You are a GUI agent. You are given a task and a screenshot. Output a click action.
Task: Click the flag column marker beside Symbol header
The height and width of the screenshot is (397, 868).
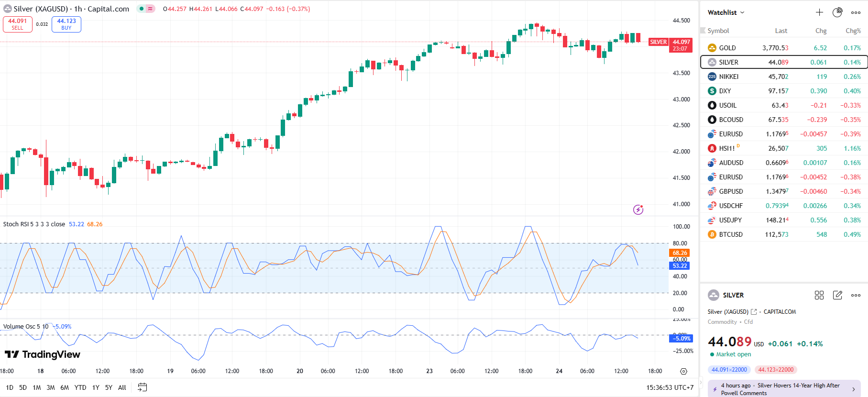pyautogui.click(x=703, y=31)
